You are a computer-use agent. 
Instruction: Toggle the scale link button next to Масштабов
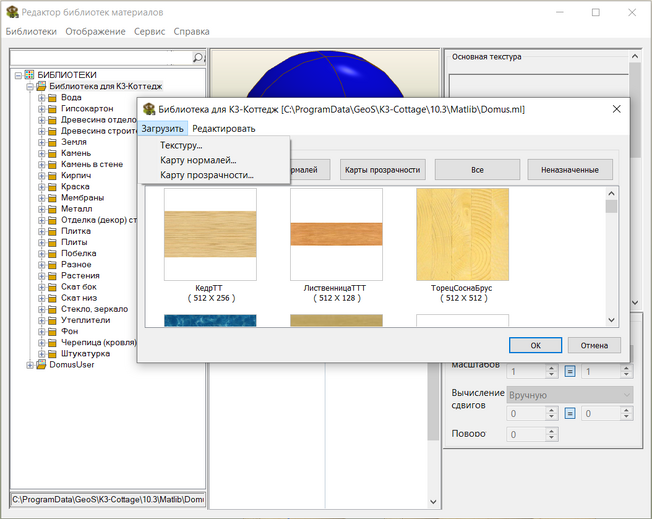(570, 371)
